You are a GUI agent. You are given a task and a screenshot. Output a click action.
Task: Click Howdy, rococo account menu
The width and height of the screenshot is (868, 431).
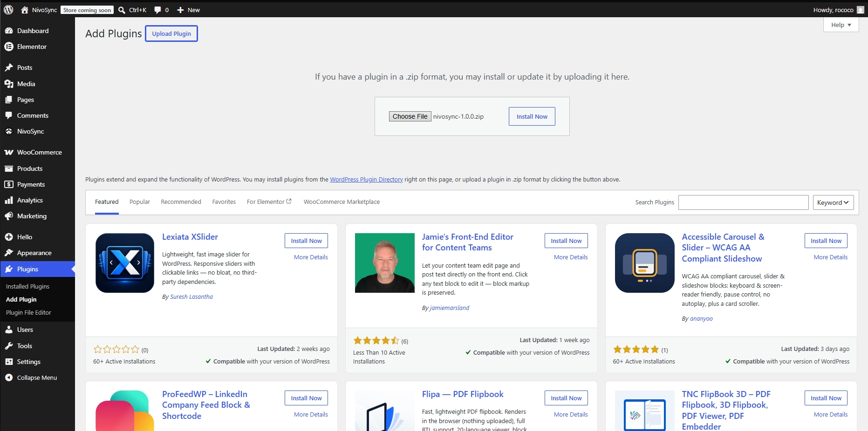click(x=838, y=10)
